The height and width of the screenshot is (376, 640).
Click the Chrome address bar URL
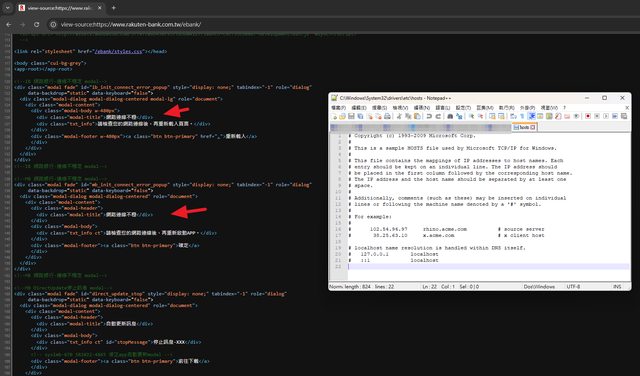(131, 24)
